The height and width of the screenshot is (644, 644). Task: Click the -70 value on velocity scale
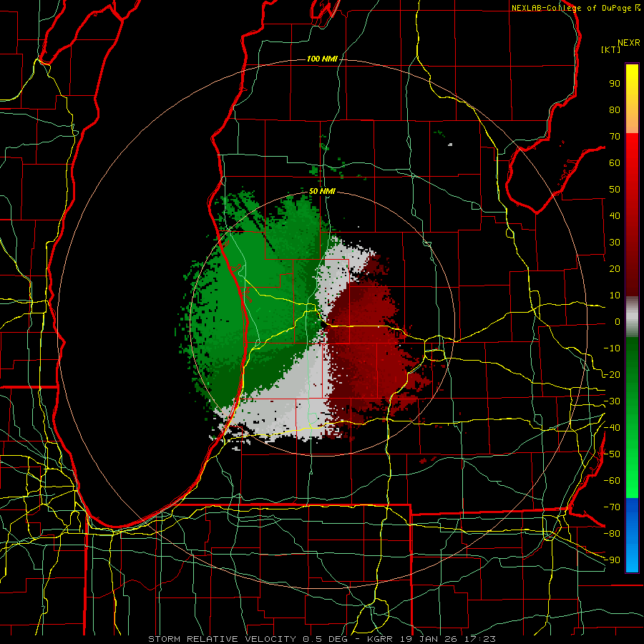612,507
